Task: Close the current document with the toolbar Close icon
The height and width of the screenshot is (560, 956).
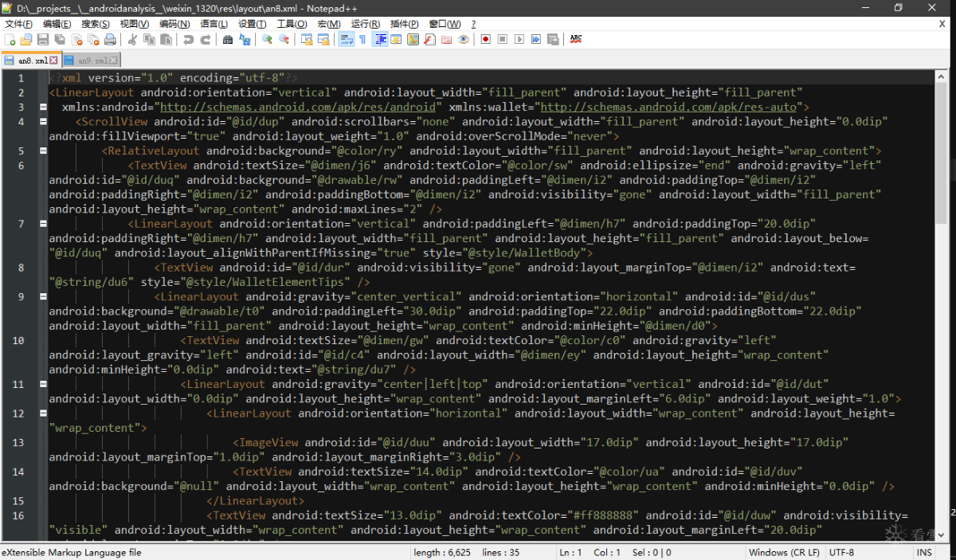Action: click(76, 39)
